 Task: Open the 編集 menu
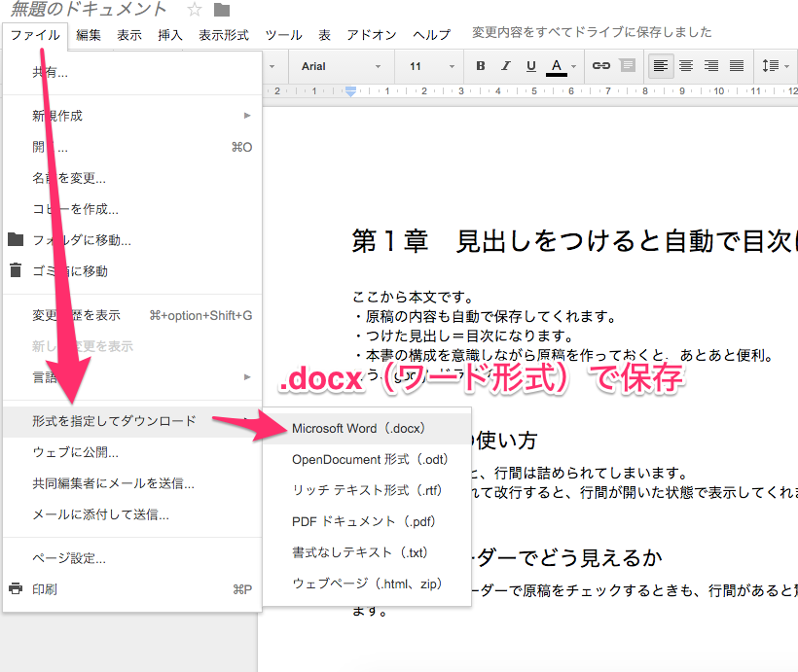89,35
